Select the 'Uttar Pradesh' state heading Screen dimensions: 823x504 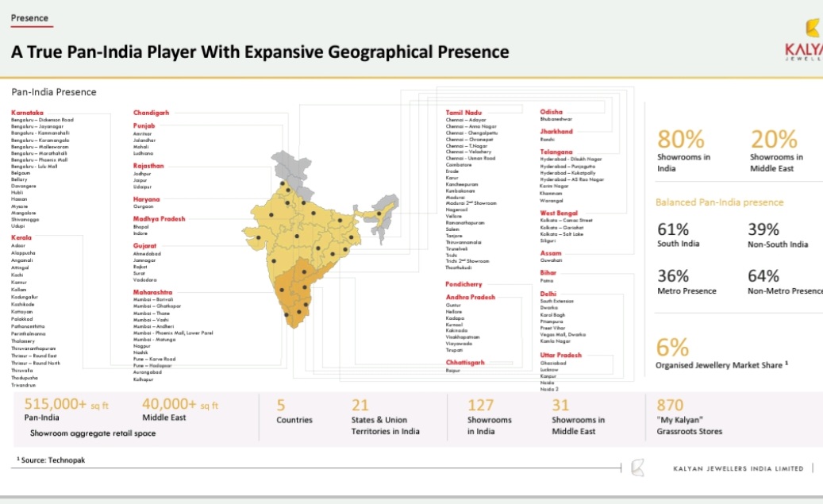pos(561,356)
